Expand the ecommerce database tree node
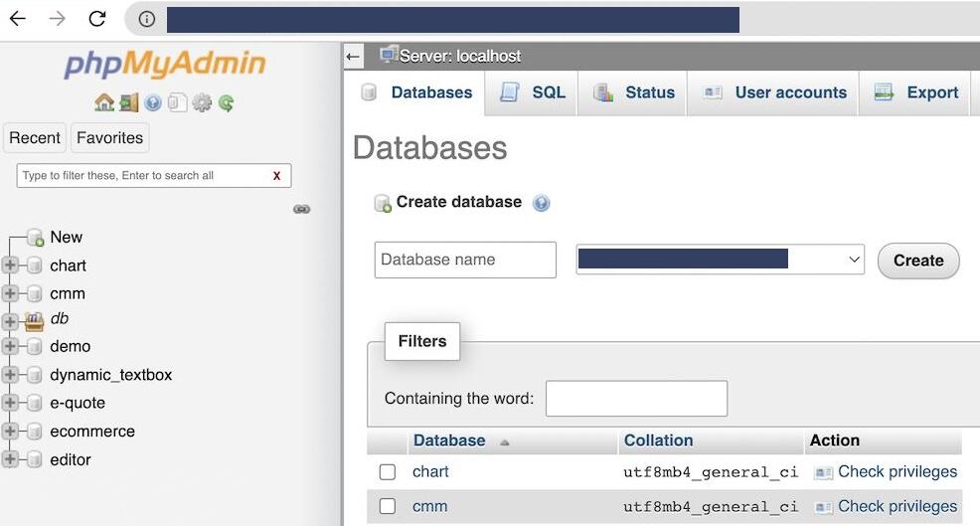The image size is (980, 526). point(10,432)
